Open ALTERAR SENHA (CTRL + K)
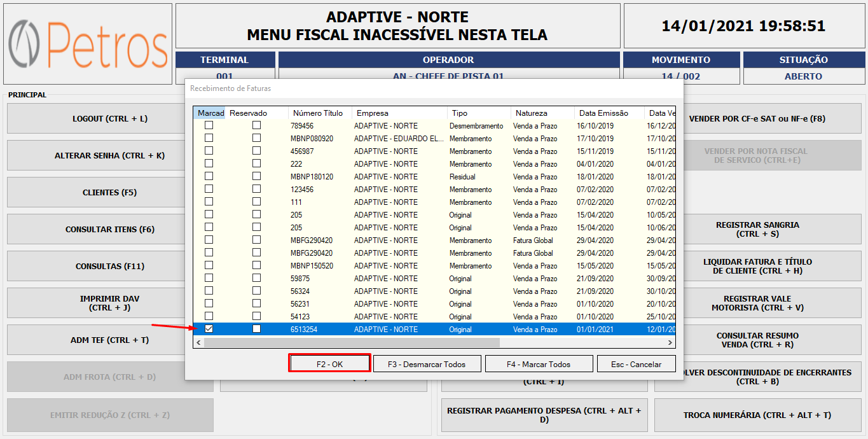Viewport: 868px width, 439px height. (95, 156)
